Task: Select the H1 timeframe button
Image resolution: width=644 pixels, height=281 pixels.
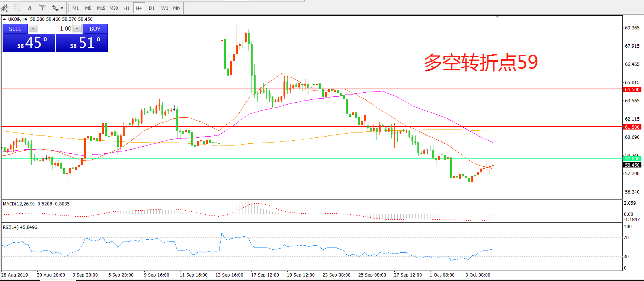Action: pos(126,8)
